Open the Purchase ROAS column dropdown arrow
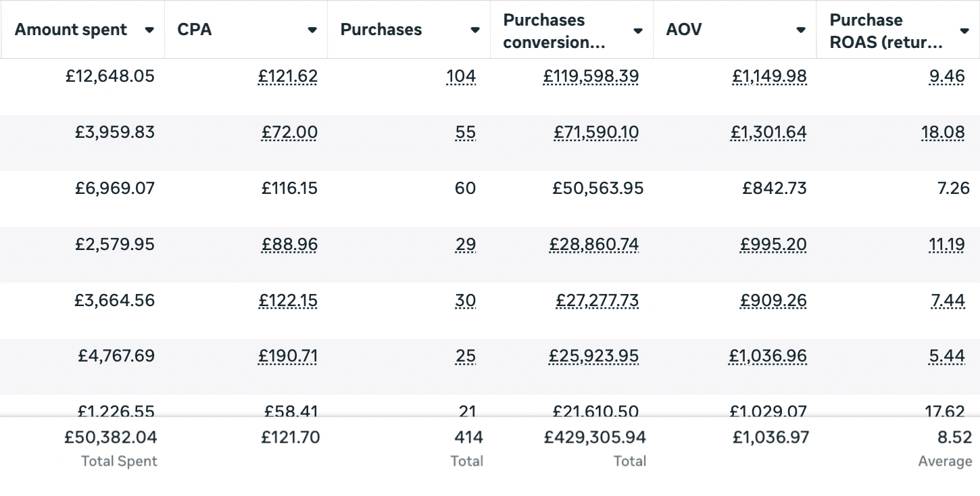The image size is (980, 496). pyautogui.click(x=964, y=30)
